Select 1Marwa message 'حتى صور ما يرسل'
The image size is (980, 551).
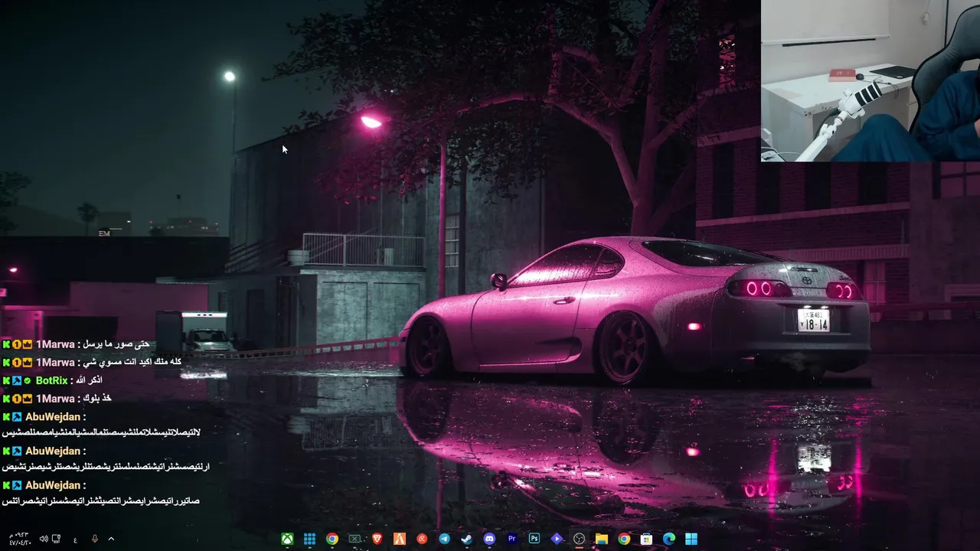pos(116,344)
